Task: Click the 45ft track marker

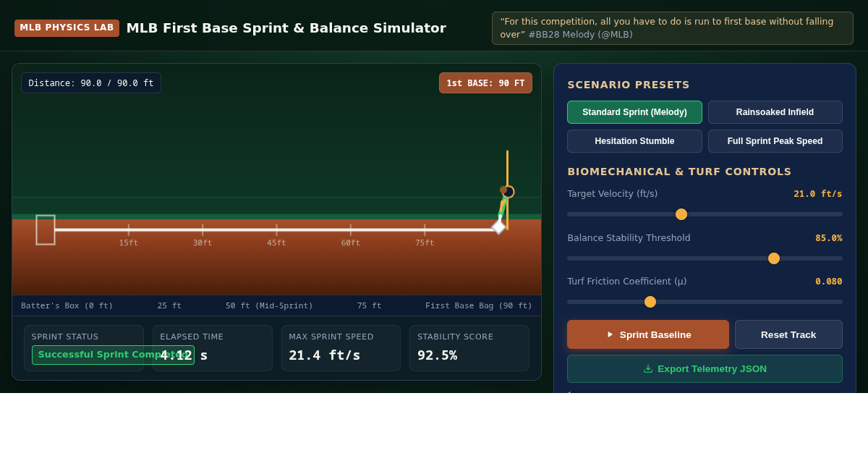Action: [276, 242]
